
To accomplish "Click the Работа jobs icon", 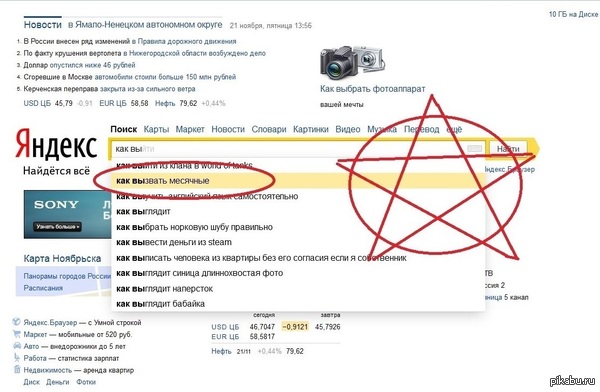I will tap(16, 358).
